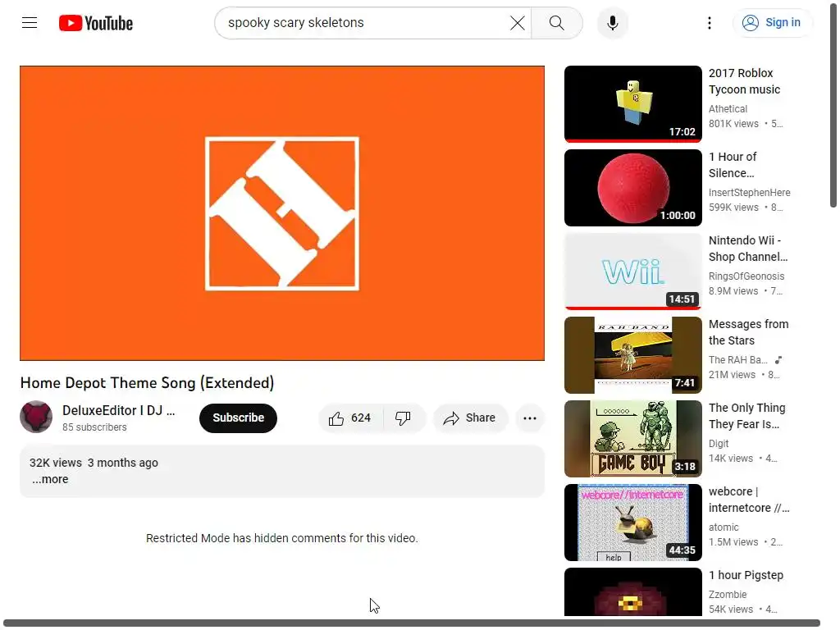Click the 21M views text
This screenshot has width=840, height=630.
732,374
